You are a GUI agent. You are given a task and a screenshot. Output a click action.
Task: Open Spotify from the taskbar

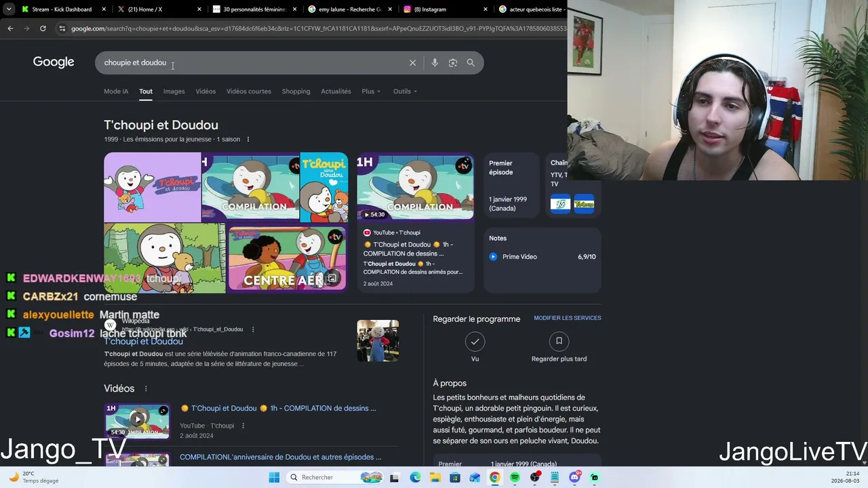[x=515, y=477]
